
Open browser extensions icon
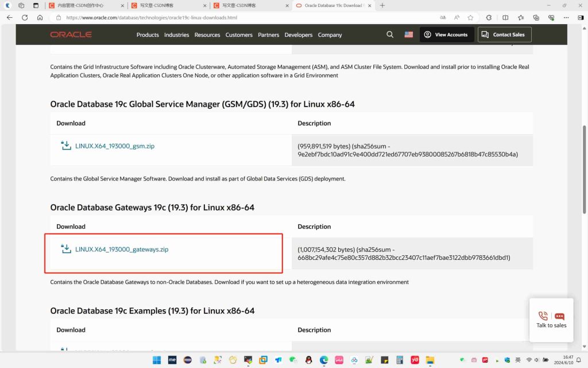coord(489,18)
